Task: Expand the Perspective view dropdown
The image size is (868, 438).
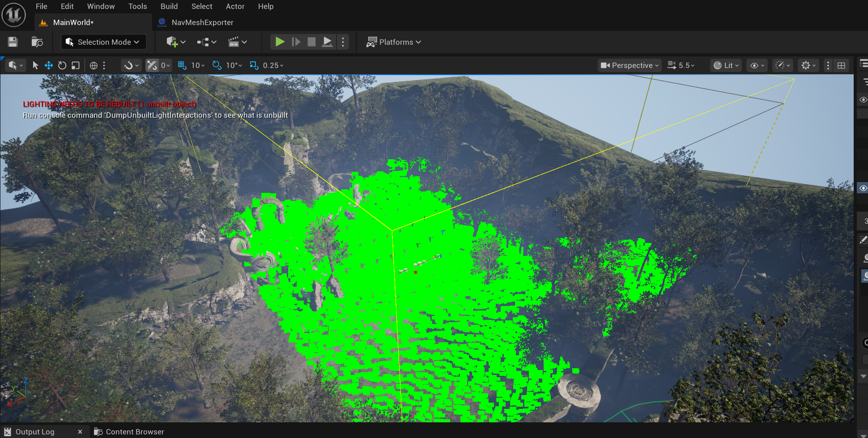Action: tap(630, 65)
